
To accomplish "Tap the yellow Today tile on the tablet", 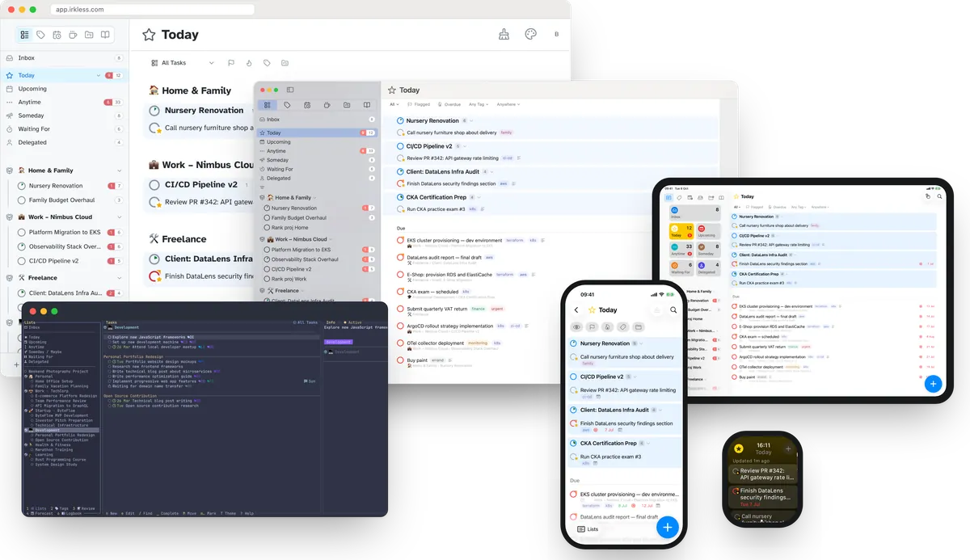I will (682, 232).
